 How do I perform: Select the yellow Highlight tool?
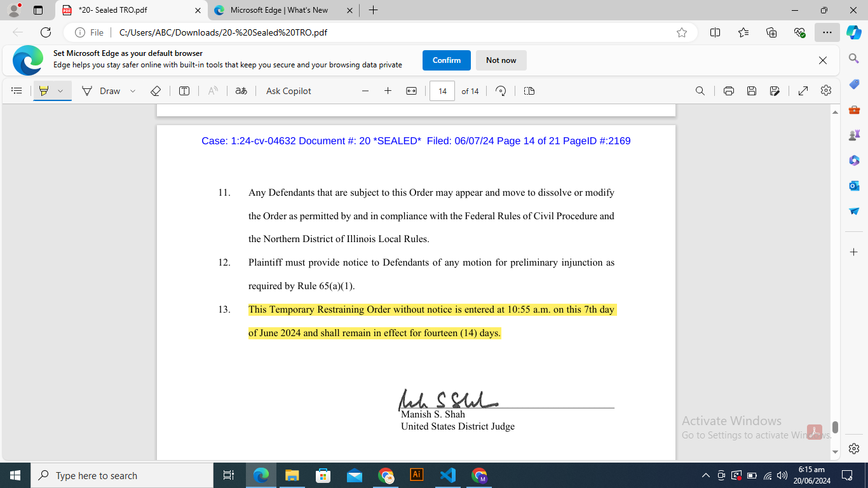(x=43, y=91)
